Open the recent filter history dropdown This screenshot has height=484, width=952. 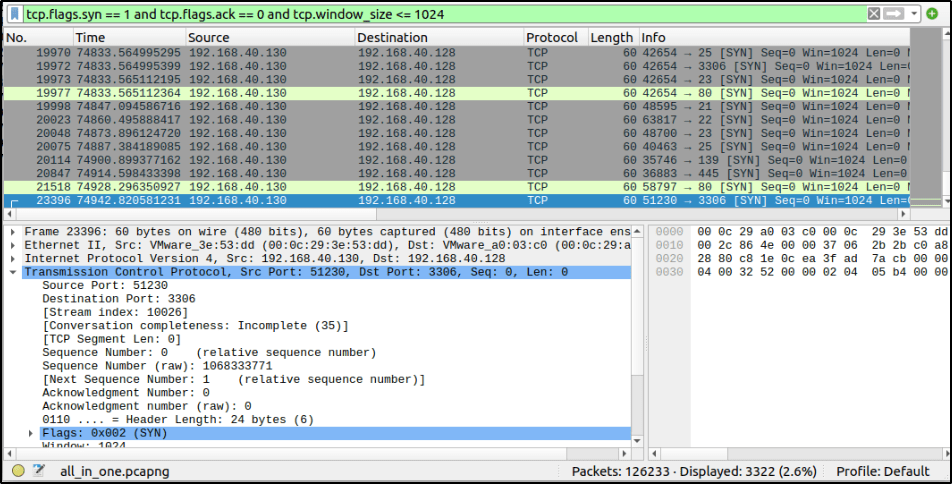pos(914,14)
